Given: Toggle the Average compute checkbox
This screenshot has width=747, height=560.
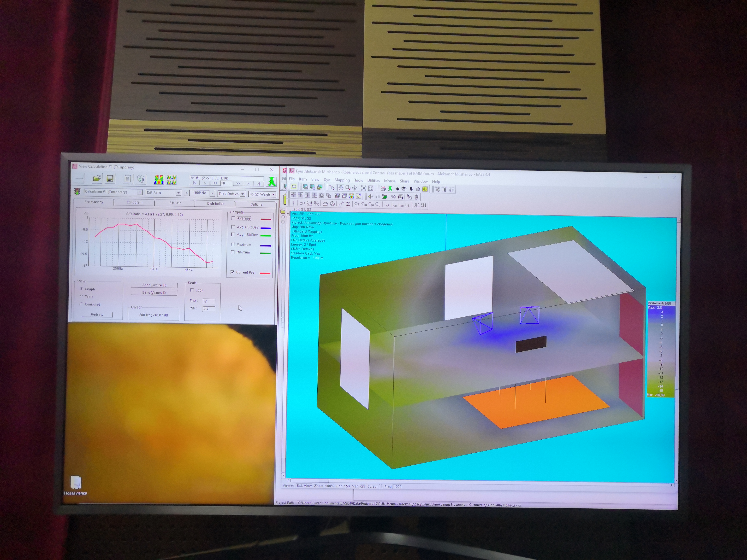Looking at the screenshot, I should [x=233, y=218].
